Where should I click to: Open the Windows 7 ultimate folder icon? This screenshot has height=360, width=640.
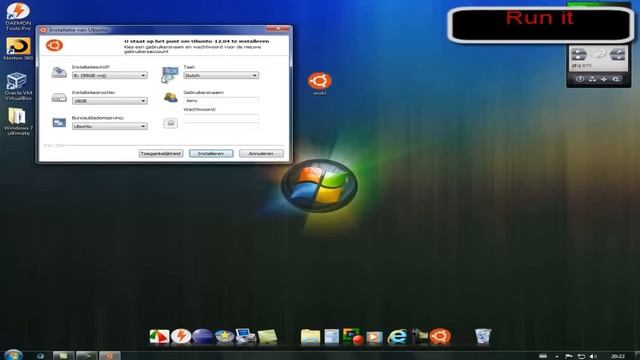pos(18,121)
